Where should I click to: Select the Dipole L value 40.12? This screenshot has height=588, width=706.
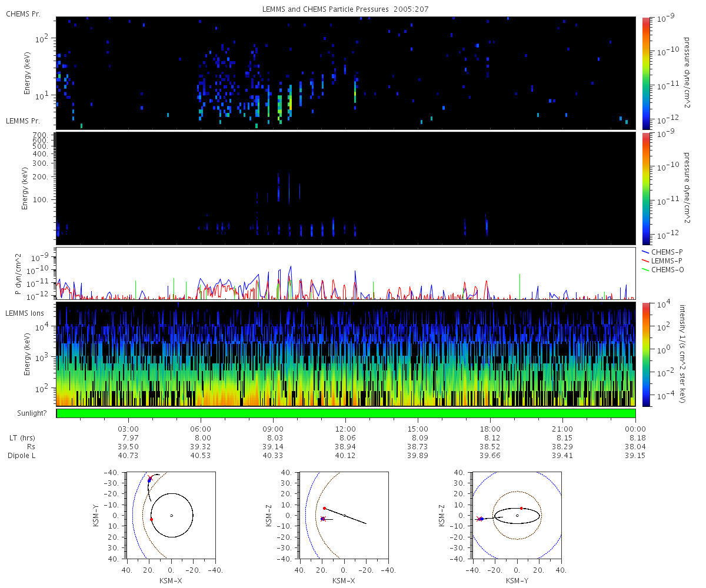(345, 456)
